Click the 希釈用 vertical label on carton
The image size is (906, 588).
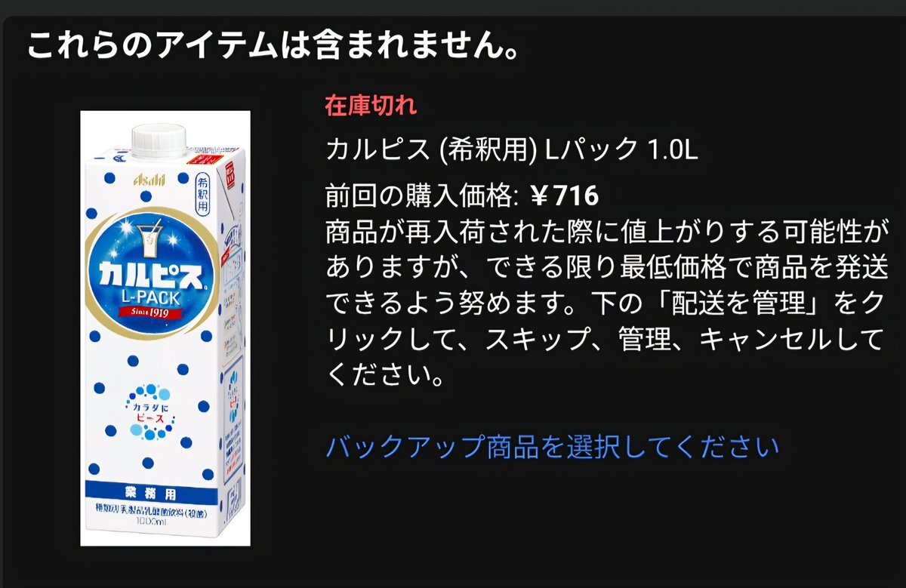[x=202, y=192]
